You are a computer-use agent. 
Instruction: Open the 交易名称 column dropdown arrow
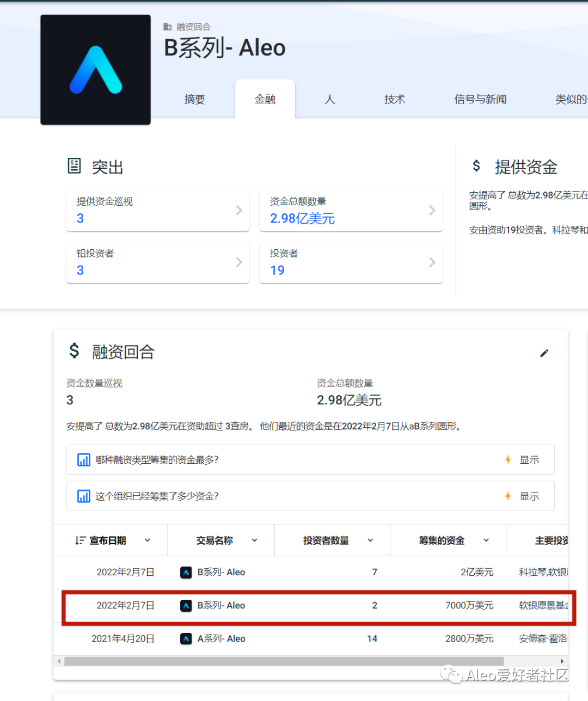coord(254,540)
